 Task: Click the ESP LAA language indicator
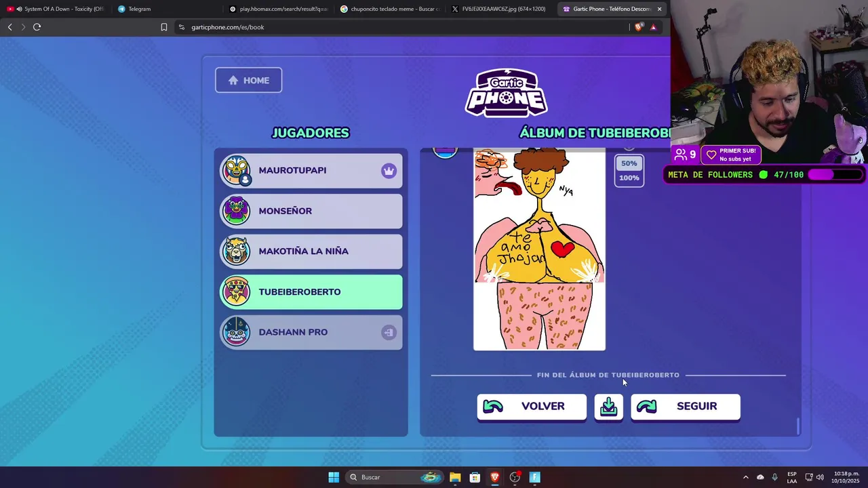point(791,477)
